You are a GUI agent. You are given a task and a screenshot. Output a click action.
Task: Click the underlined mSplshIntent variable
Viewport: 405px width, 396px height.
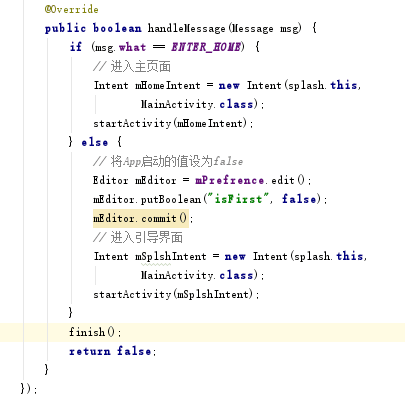click(x=171, y=256)
